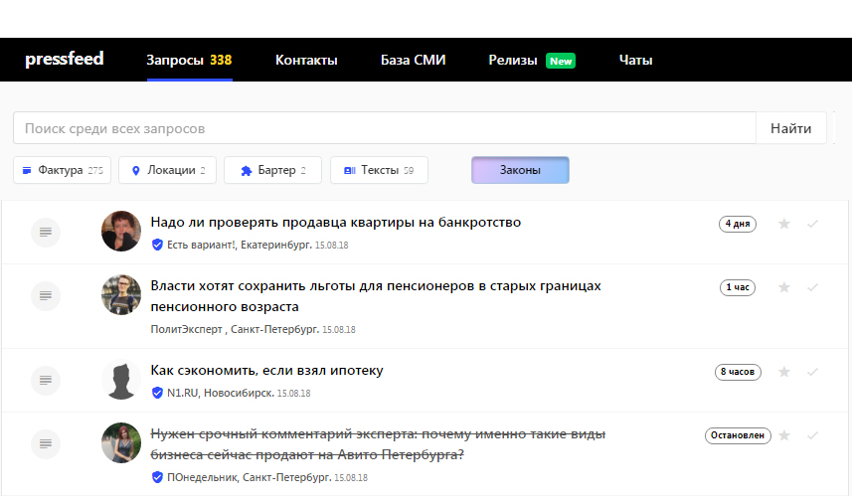
Task: Expand the Локации filter
Action: (167, 170)
